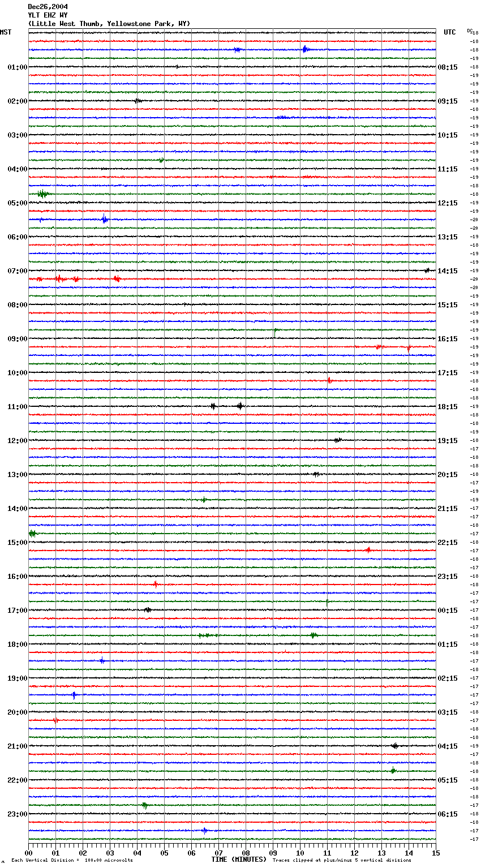Click the 13:00 MST time label
Image resolution: width=481 pixels, height=868 pixels.
(18, 475)
